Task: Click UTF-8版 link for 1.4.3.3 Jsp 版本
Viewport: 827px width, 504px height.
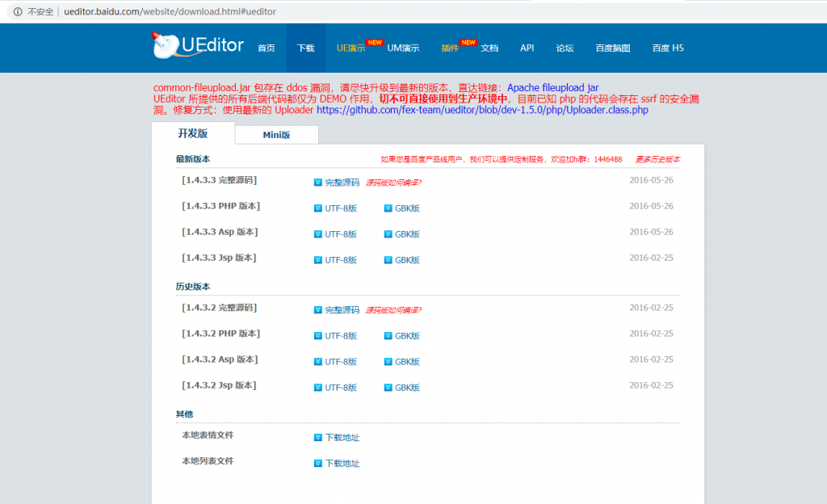Action: click(x=341, y=260)
